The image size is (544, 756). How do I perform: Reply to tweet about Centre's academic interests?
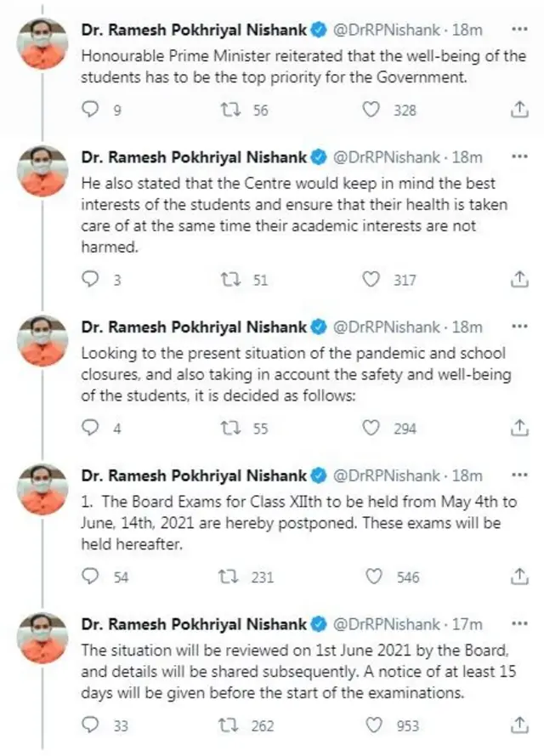pos(91,279)
